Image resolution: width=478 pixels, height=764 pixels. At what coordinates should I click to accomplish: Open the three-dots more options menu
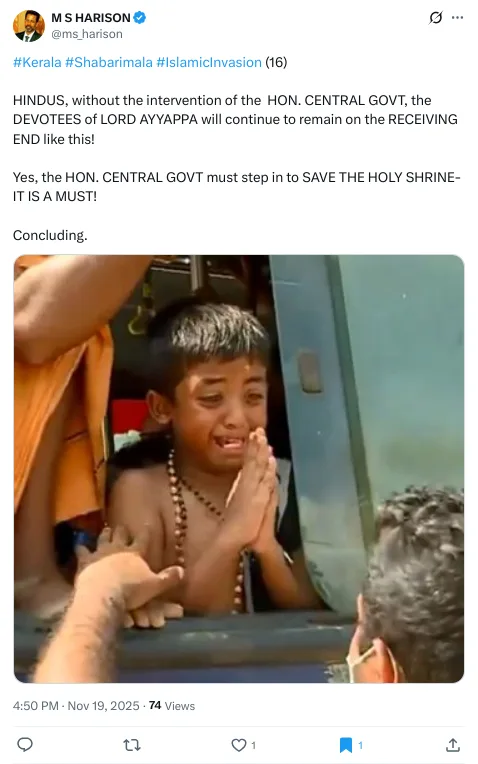458,18
